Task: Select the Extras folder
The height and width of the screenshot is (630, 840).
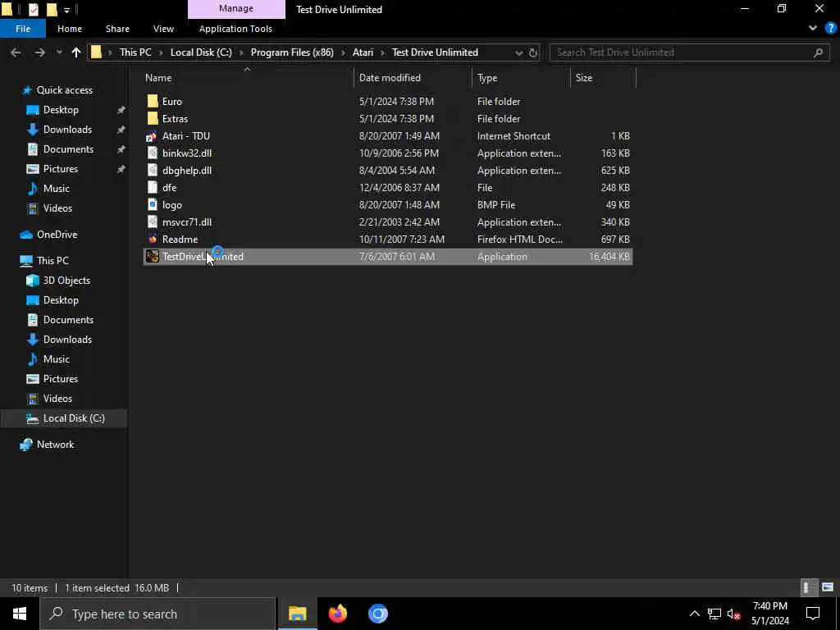Action: (388, 118)
